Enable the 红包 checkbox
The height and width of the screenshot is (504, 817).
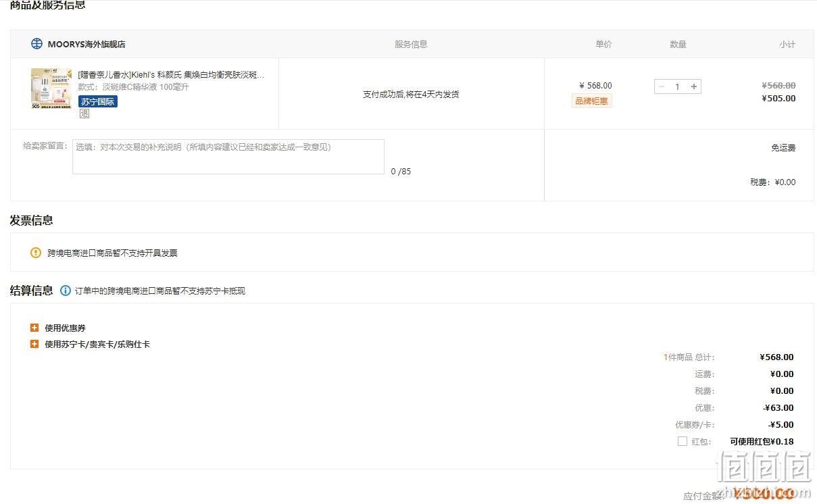pos(683,441)
